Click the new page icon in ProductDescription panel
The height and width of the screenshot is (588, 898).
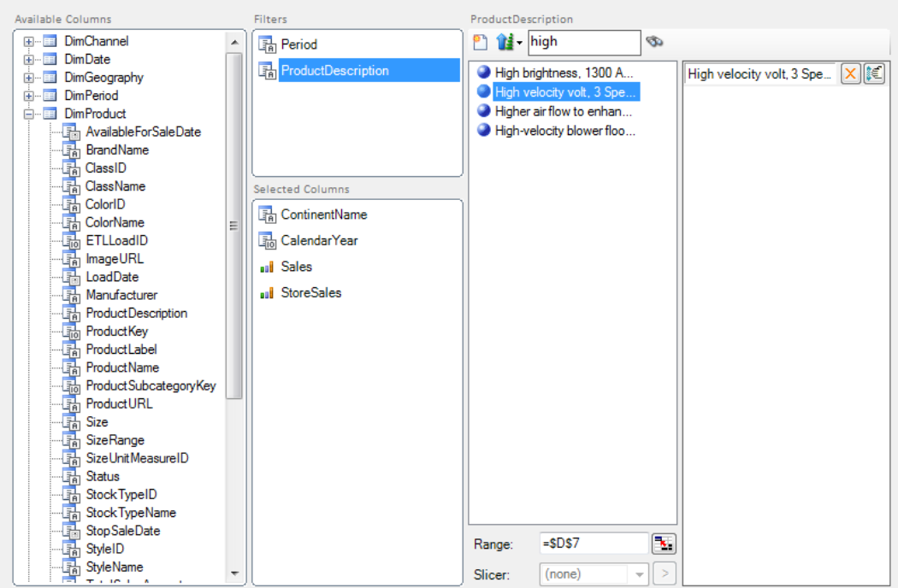480,42
